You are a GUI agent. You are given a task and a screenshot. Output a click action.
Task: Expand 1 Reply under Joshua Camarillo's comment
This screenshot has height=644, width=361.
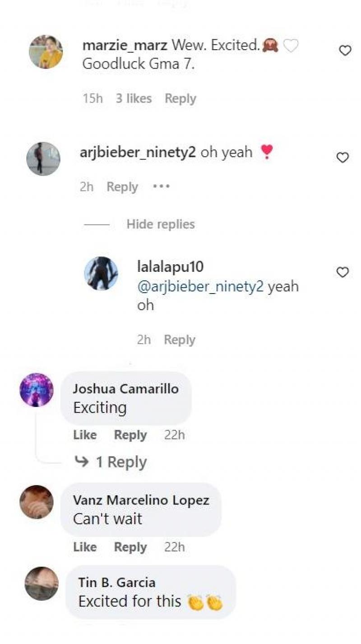[x=121, y=462]
